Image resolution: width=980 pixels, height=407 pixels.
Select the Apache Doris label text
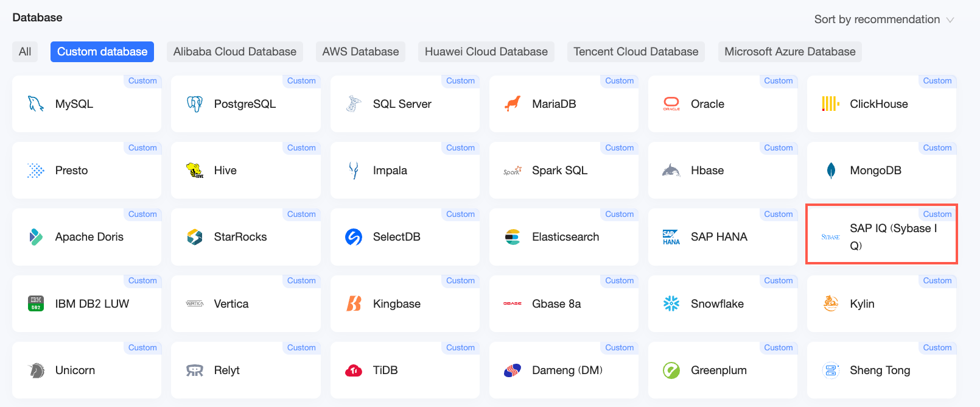[x=89, y=237]
